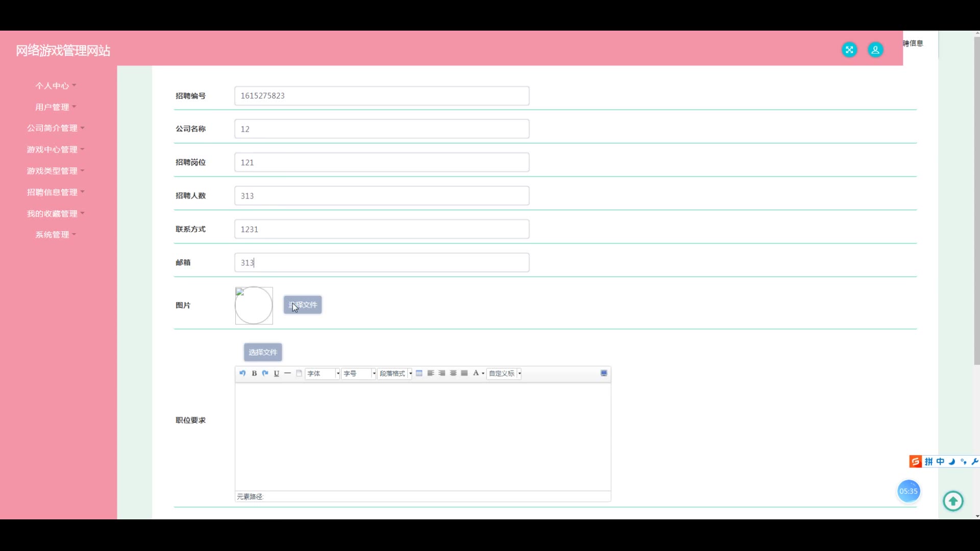Viewport: 980px width, 551px height.
Task: Open the 自定义标 custom heading dropdown
Action: (504, 373)
